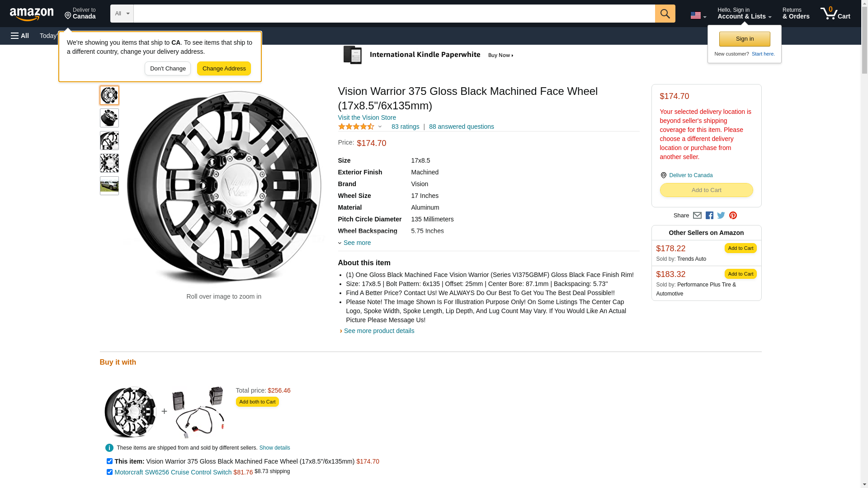Click in the Amazon search field
This screenshot has height=488, width=868.
coord(394,14)
